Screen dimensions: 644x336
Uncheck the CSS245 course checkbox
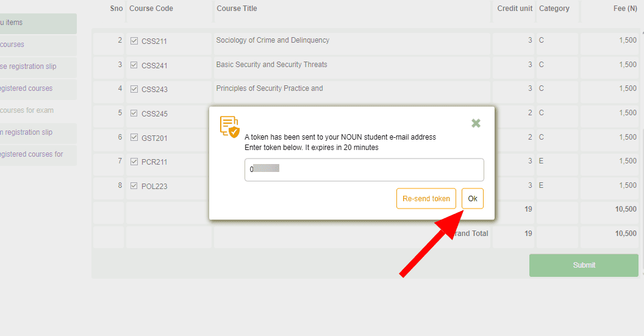pos(134,113)
